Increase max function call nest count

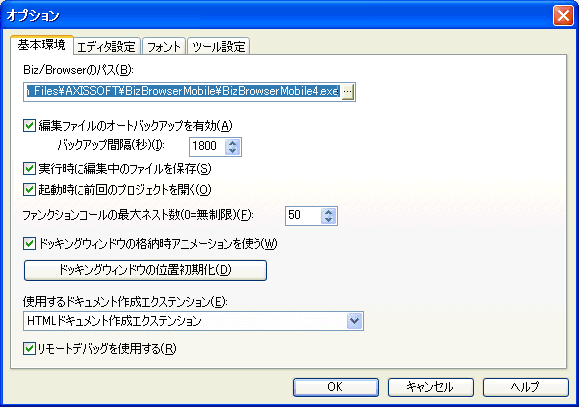point(329,212)
